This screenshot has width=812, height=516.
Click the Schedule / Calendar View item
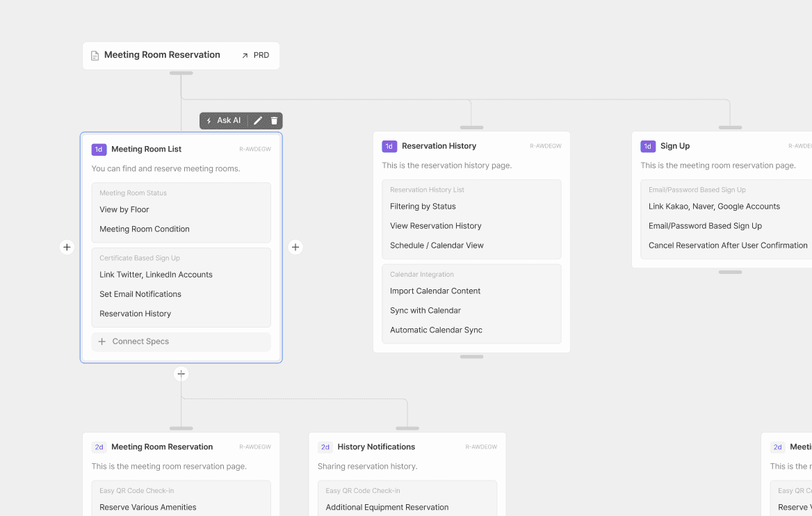click(x=437, y=245)
